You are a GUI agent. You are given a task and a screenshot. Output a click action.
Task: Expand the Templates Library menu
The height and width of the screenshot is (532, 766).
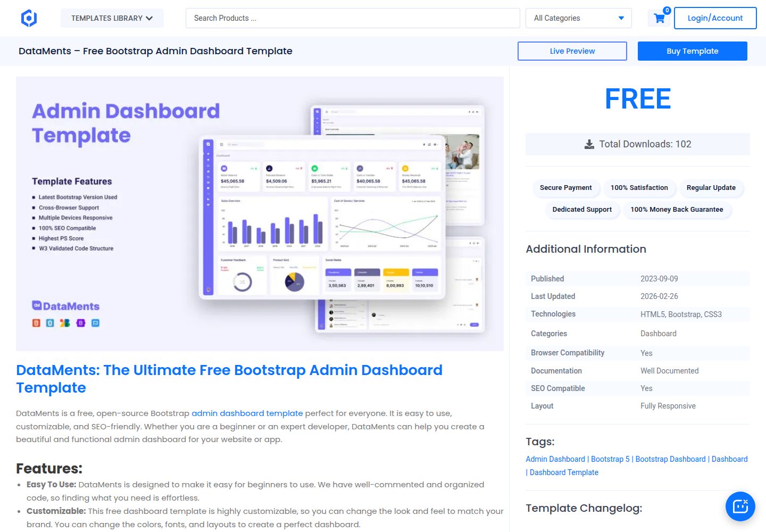coord(112,18)
